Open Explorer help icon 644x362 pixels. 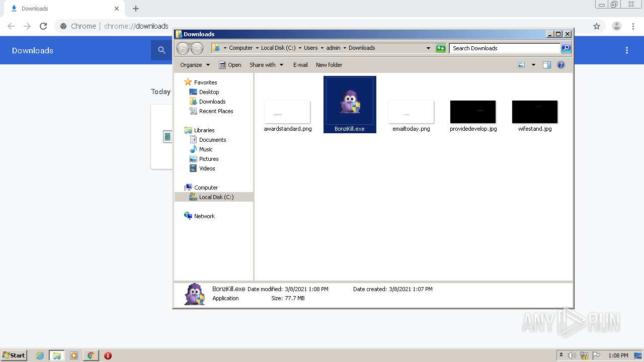[x=561, y=65]
